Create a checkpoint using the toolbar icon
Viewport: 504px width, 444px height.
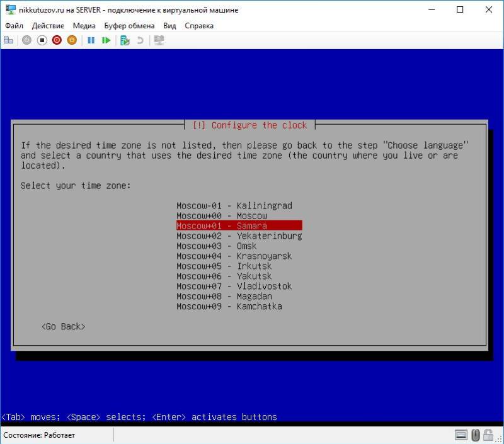pos(125,40)
